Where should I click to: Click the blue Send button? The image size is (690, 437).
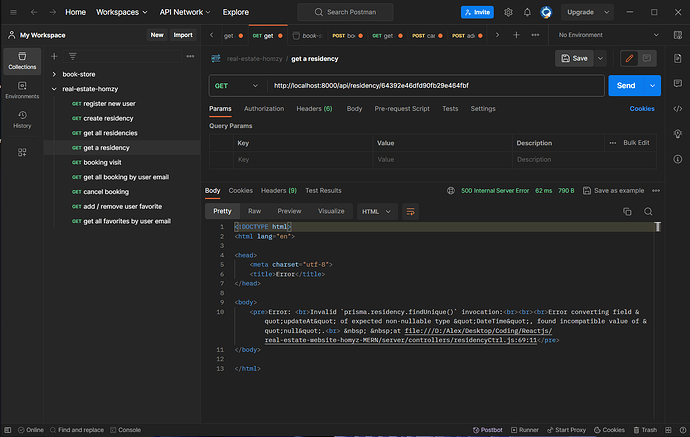point(626,85)
